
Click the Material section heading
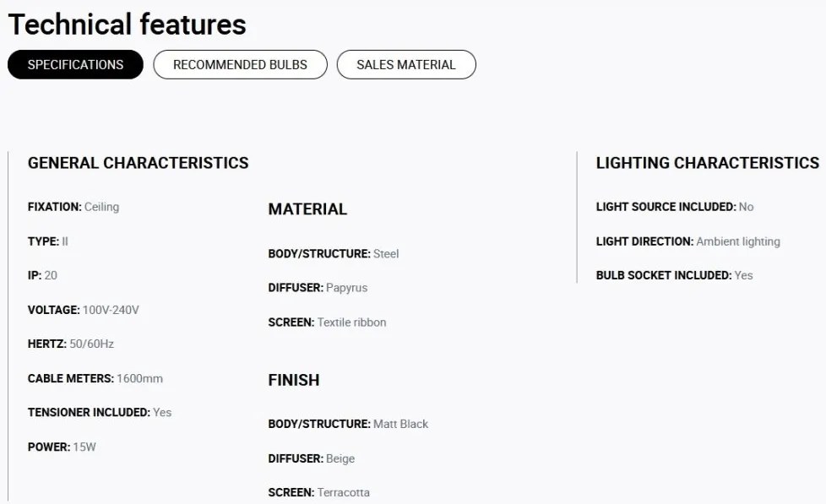[x=307, y=209]
